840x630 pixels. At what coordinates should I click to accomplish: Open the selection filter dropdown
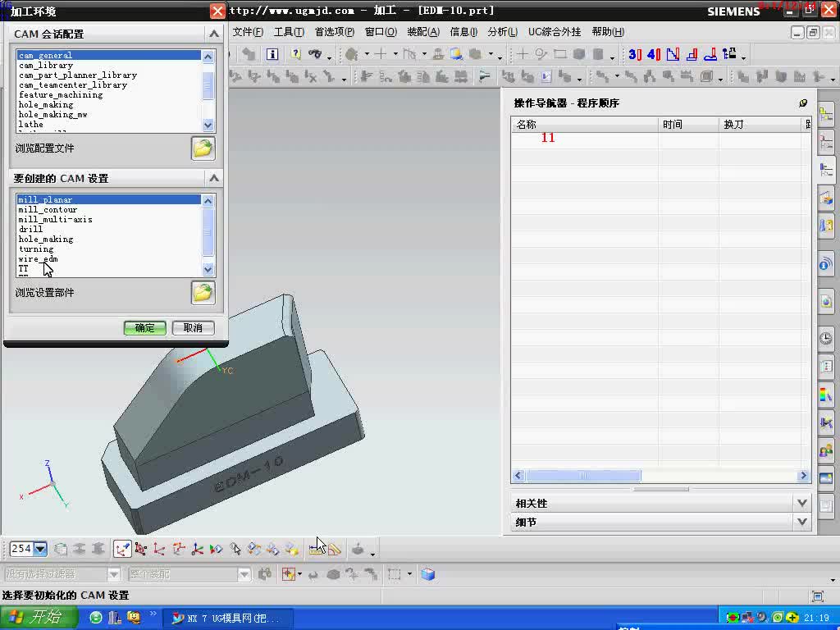pyautogui.click(x=113, y=574)
